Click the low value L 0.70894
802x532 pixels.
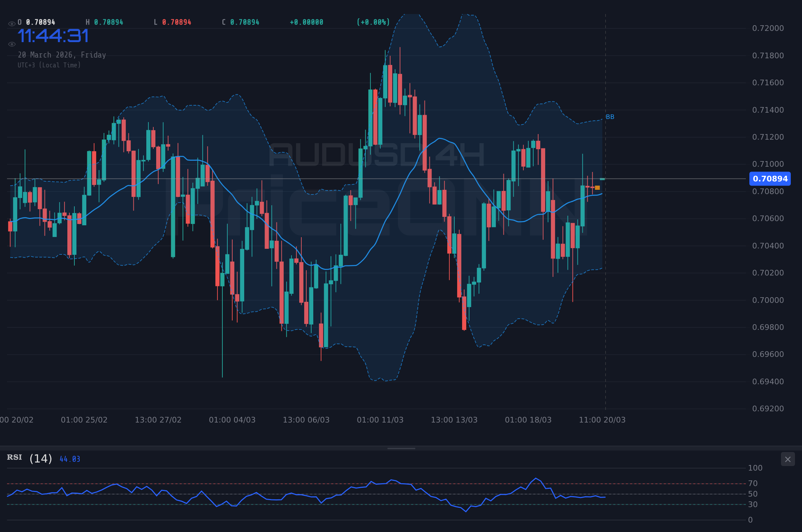click(x=172, y=22)
